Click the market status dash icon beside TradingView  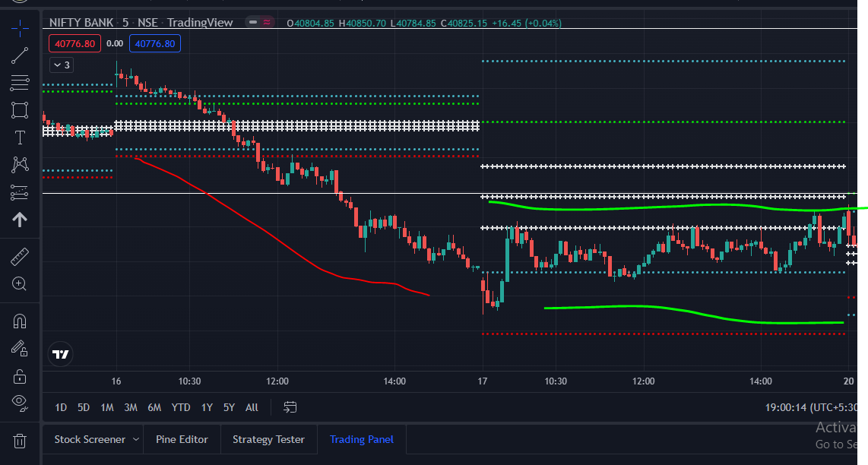coord(252,23)
